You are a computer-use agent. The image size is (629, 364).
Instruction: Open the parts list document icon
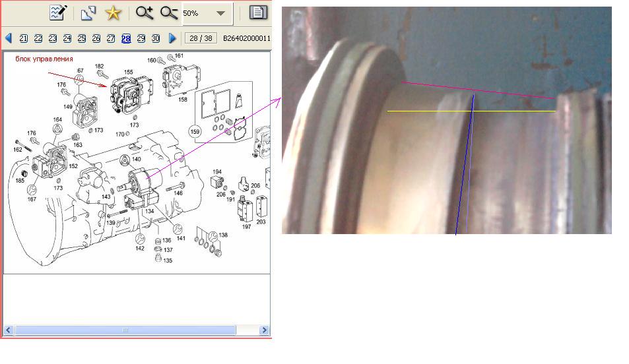click(x=258, y=13)
